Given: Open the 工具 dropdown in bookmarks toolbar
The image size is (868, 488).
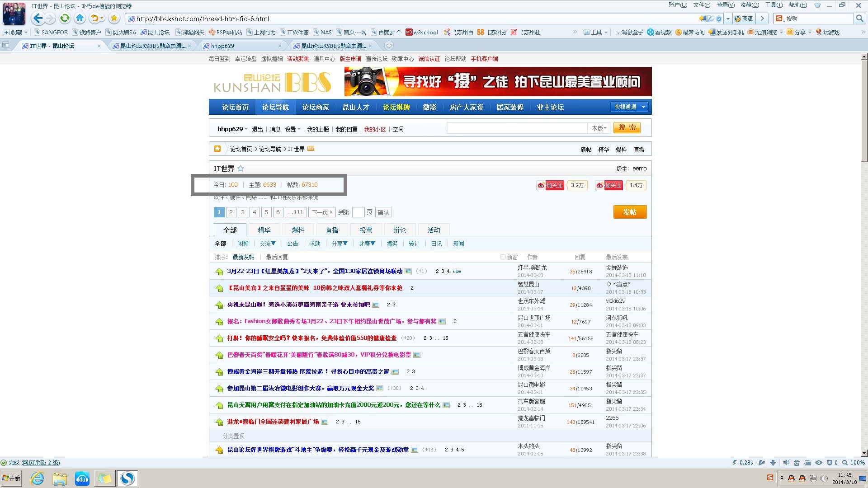Looking at the screenshot, I should [595, 32].
